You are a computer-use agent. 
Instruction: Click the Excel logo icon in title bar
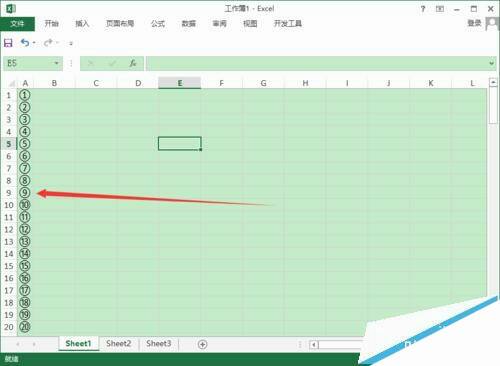[x=11, y=8]
